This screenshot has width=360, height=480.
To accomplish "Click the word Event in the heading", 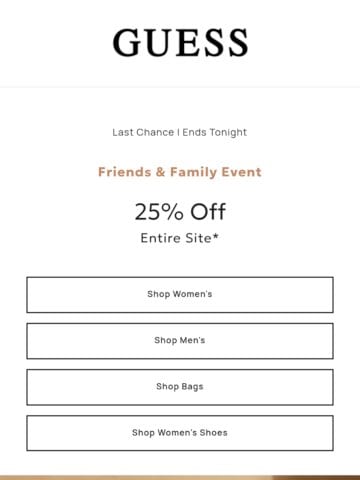I will (x=242, y=172).
